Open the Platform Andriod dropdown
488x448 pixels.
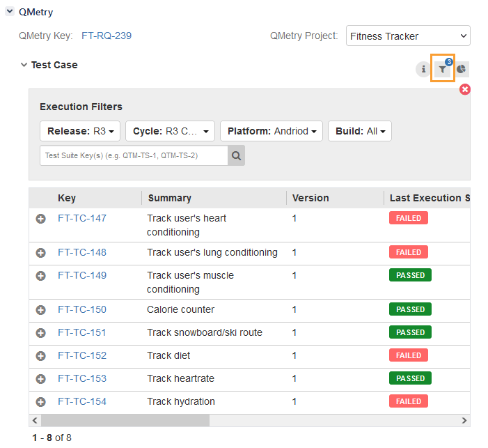tap(271, 131)
